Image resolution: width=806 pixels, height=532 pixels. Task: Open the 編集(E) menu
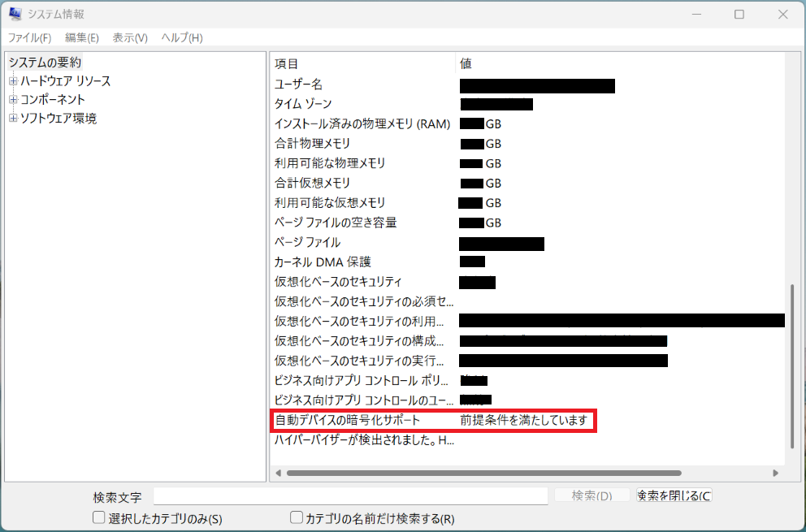(82, 38)
